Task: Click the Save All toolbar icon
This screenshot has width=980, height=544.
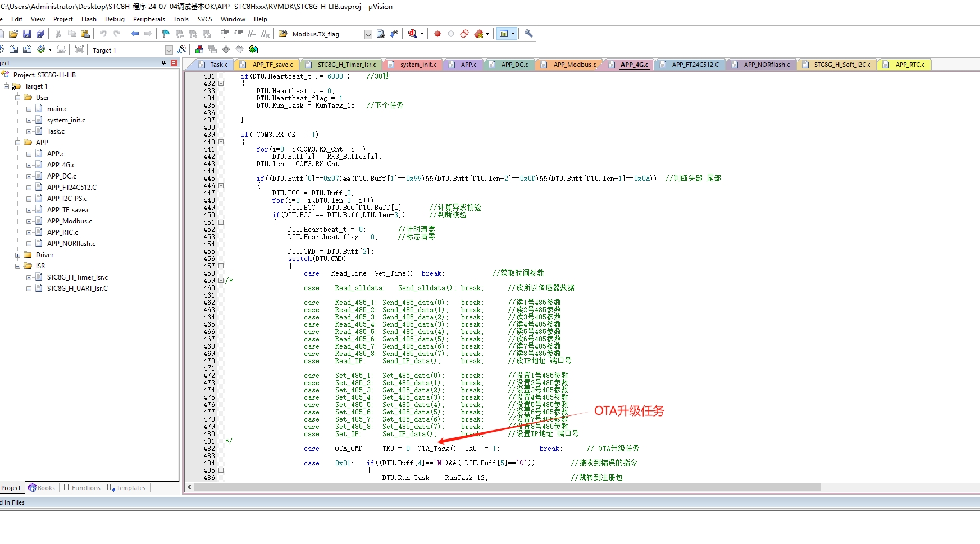Action: [x=40, y=34]
